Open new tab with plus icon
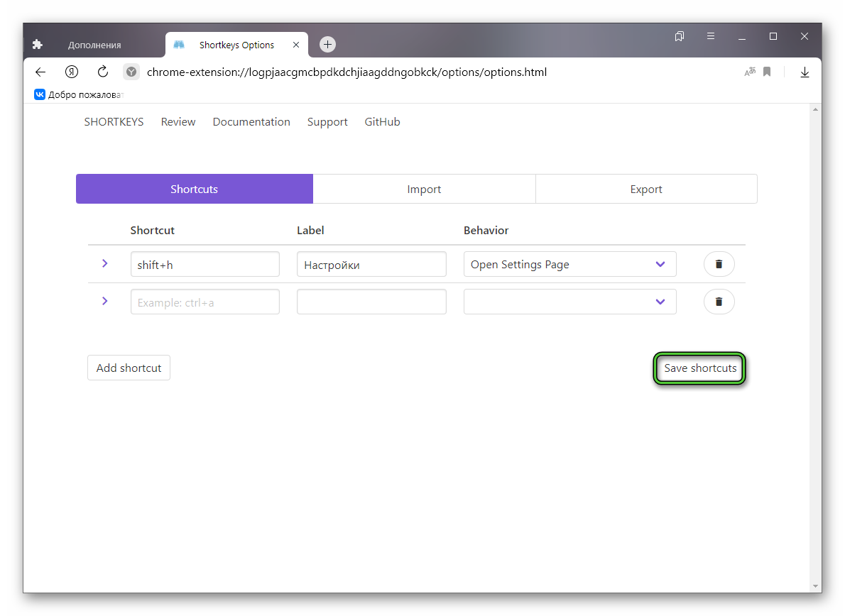 (327, 45)
